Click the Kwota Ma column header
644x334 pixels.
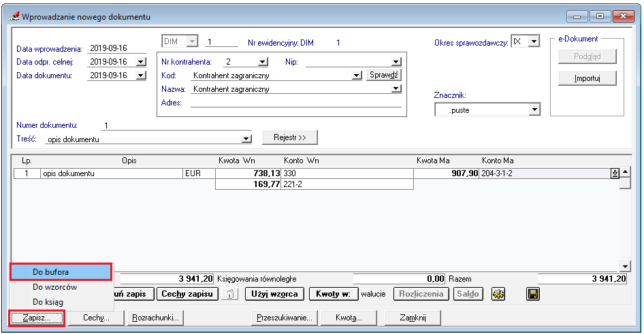[433, 161]
